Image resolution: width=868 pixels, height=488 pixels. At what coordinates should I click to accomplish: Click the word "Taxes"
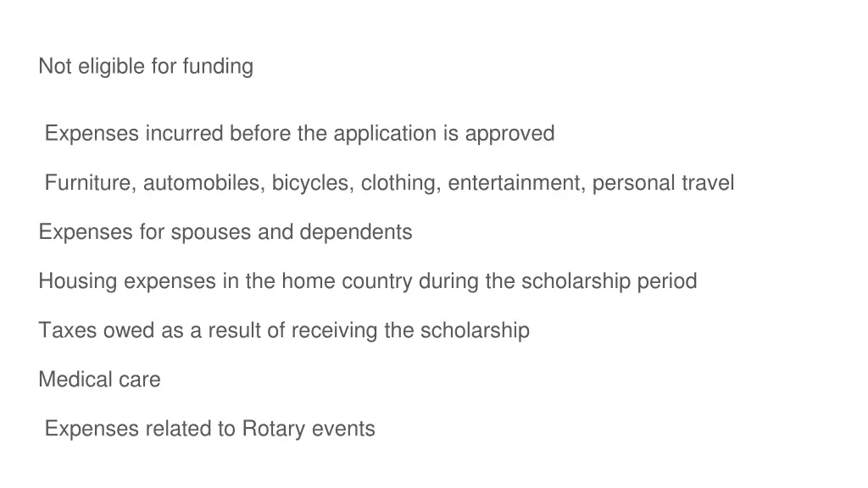click(68, 330)
